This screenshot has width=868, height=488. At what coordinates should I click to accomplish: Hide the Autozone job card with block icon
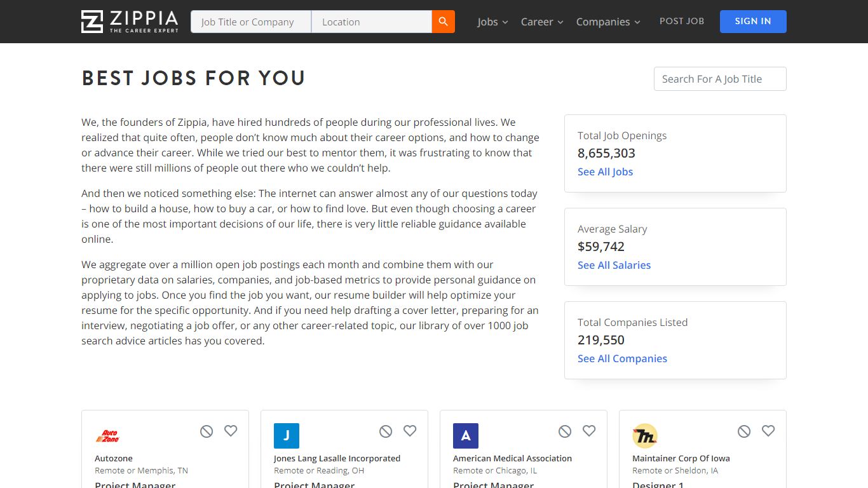[207, 431]
